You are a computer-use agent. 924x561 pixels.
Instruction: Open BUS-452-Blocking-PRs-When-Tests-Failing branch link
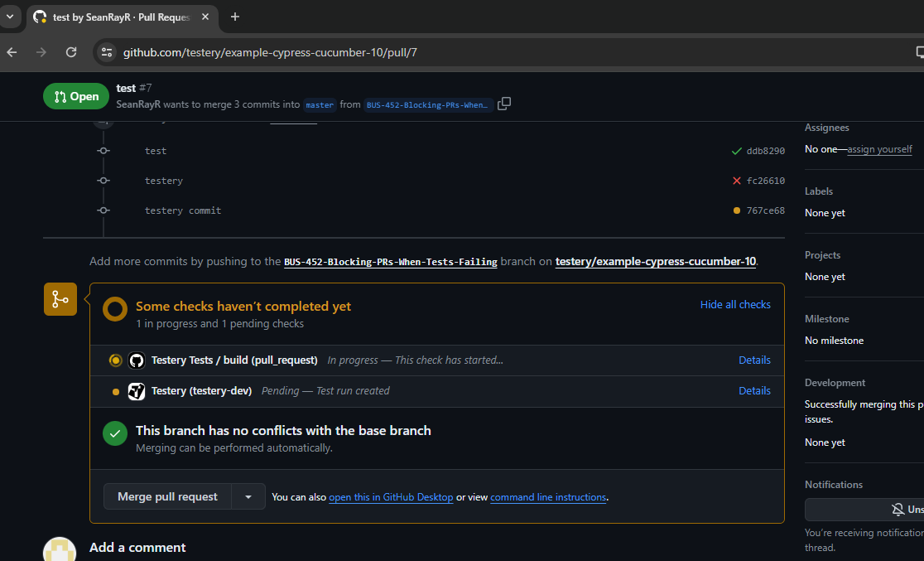391,262
